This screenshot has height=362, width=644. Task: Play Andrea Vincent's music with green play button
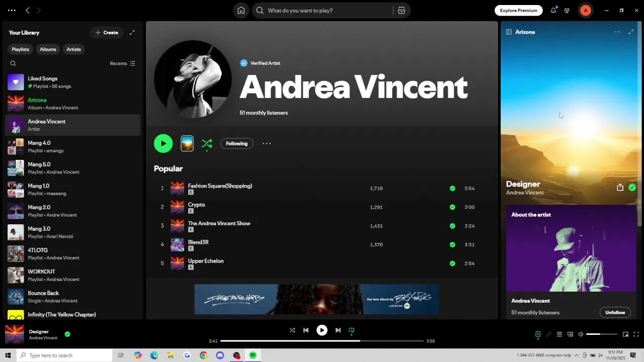click(163, 143)
